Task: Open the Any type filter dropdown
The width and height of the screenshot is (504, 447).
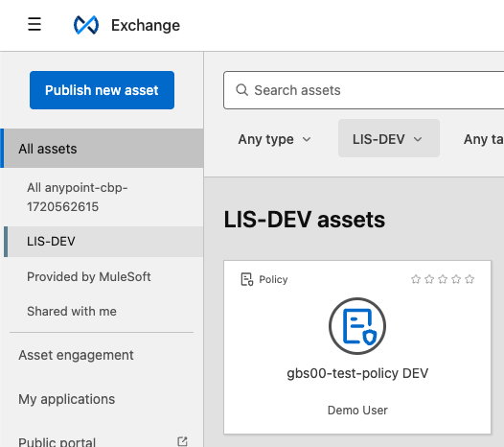Action: click(x=274, y=139)
